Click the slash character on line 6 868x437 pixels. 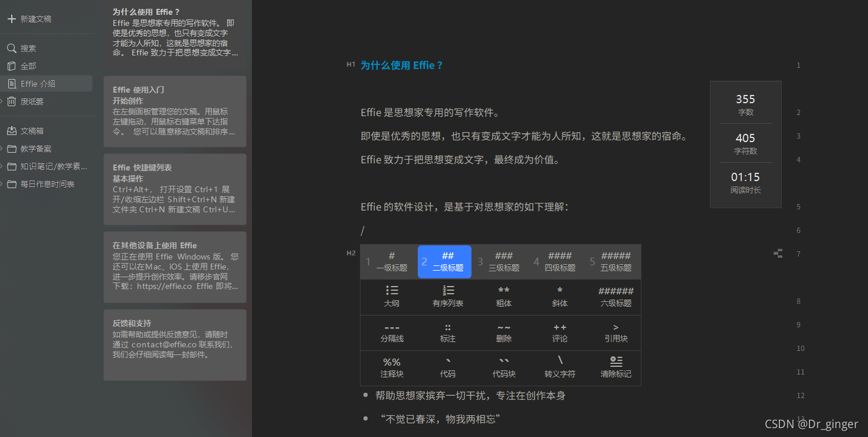[363, 231]
